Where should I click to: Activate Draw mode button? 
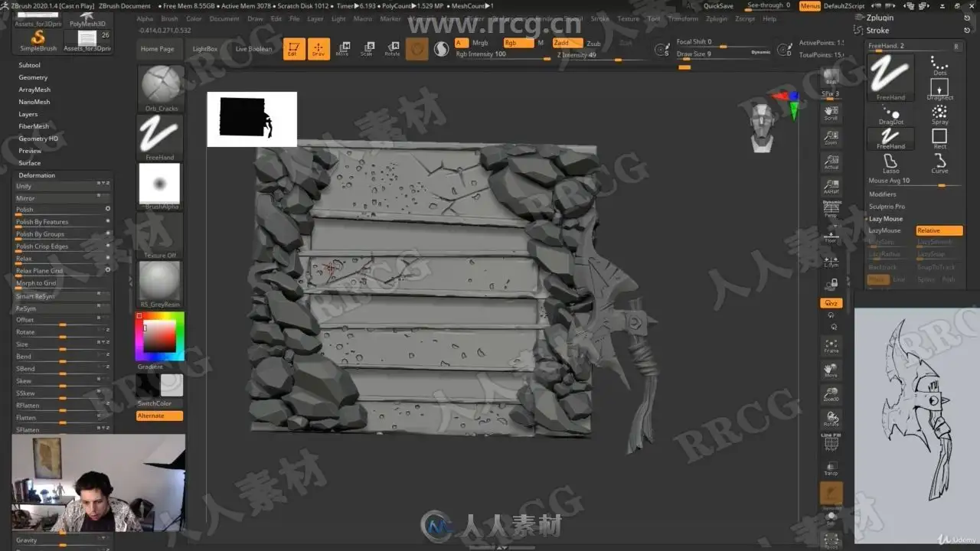pyautogui.click(x=318, y=48)
